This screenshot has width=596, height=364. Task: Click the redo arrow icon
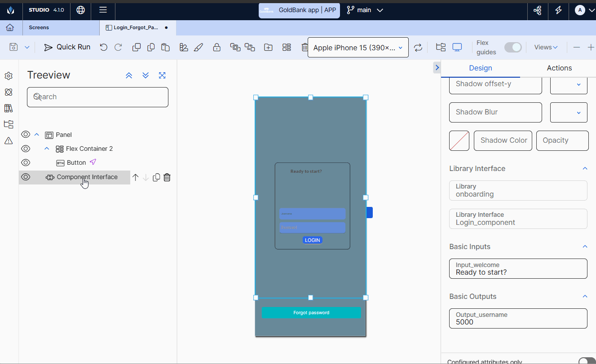pyautogui.click(x=118, y=47)
